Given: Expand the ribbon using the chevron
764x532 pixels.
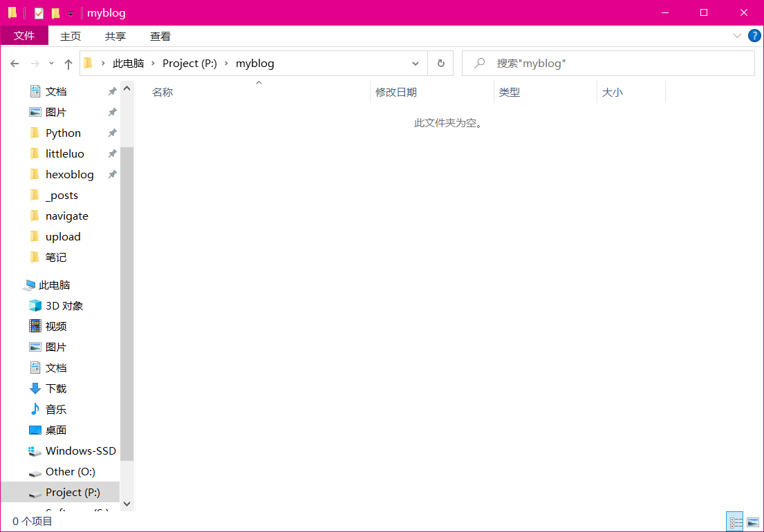Looking at the screenshot, I should (x=736, y=36).
